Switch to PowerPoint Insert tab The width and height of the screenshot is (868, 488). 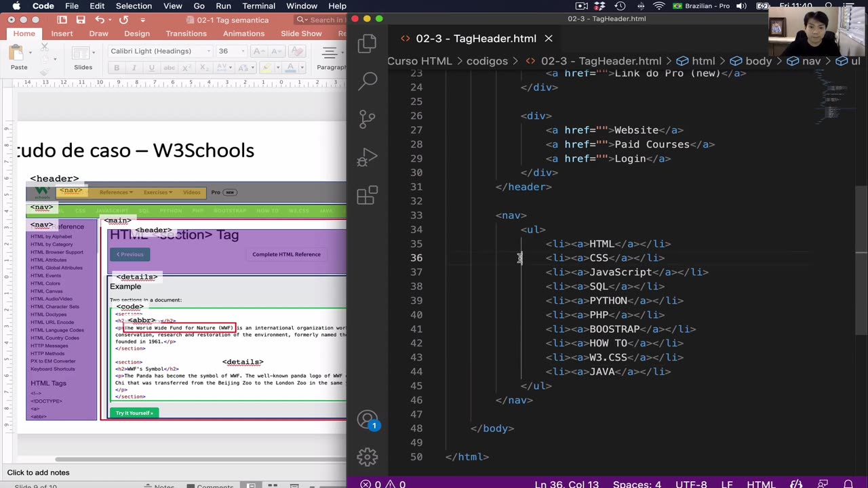coord(62,33)
